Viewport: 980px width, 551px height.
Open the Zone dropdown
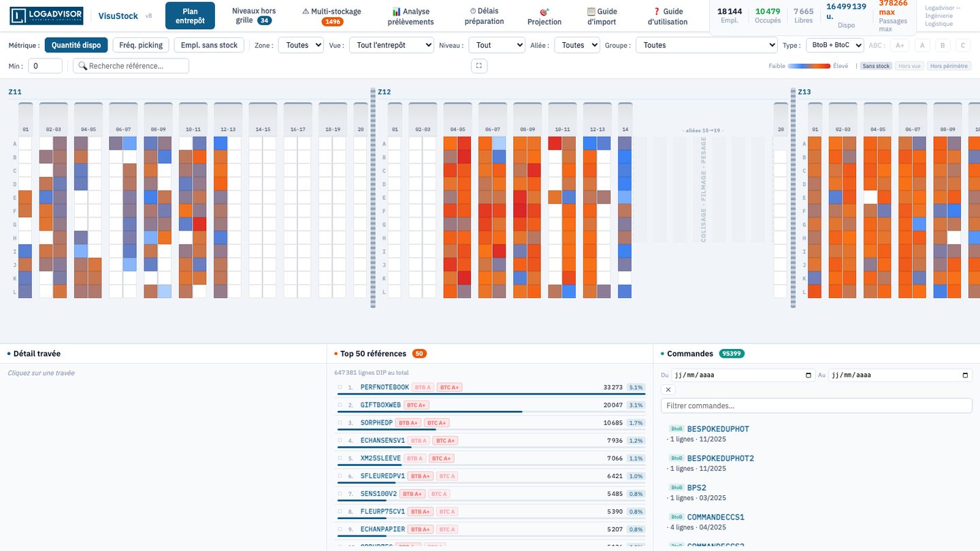[x=302, y=46]
